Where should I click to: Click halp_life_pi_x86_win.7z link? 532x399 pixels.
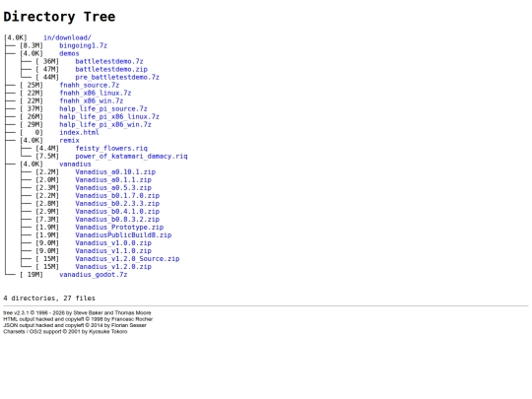[x=105, y=124]
